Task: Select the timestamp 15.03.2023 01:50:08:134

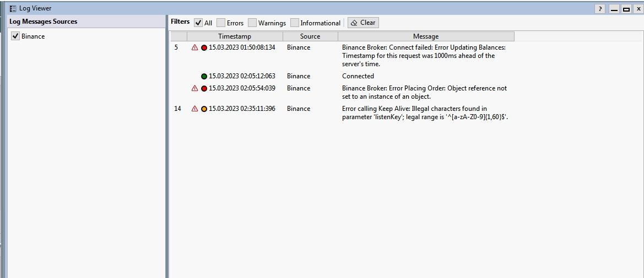Action: [x=242, y=47]
